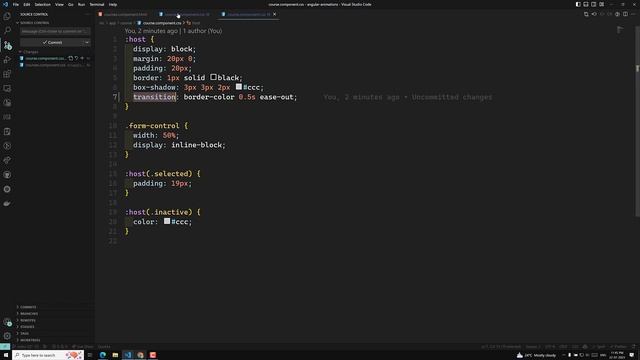Click the editor vertical scrollbar
640x360 pixels.
(x=637, y=122)
